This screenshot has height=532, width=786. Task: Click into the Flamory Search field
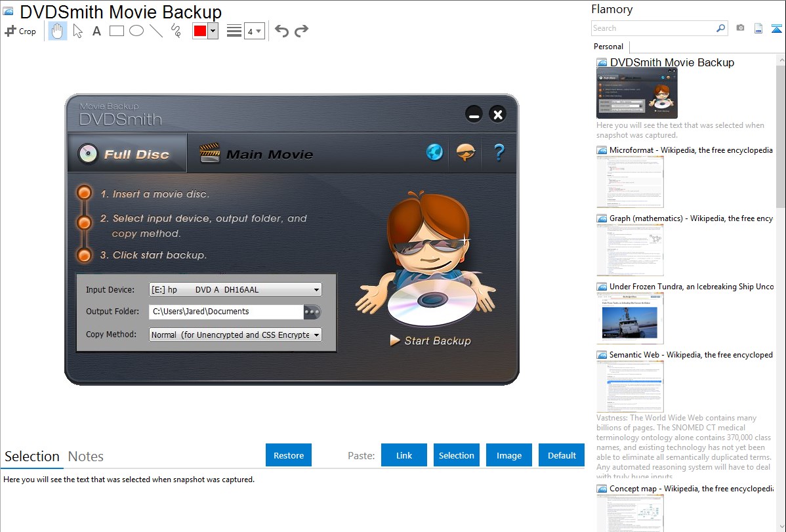[x=653, y=28]
